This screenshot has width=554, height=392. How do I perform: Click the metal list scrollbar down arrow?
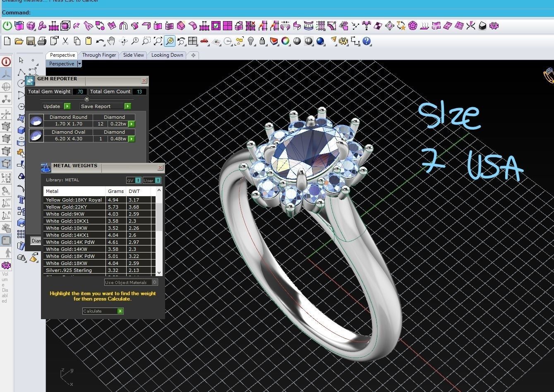point(159,273)
